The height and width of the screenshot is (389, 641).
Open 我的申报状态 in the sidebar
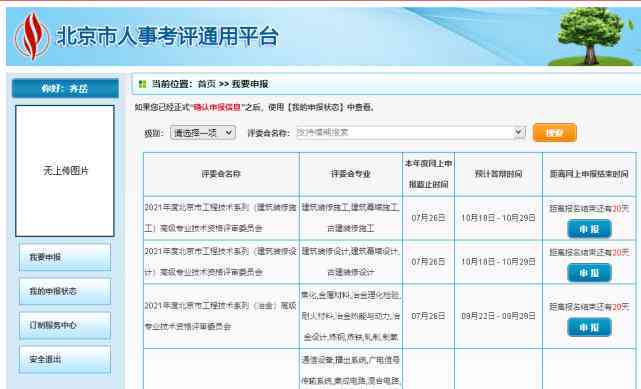(65, 291)
